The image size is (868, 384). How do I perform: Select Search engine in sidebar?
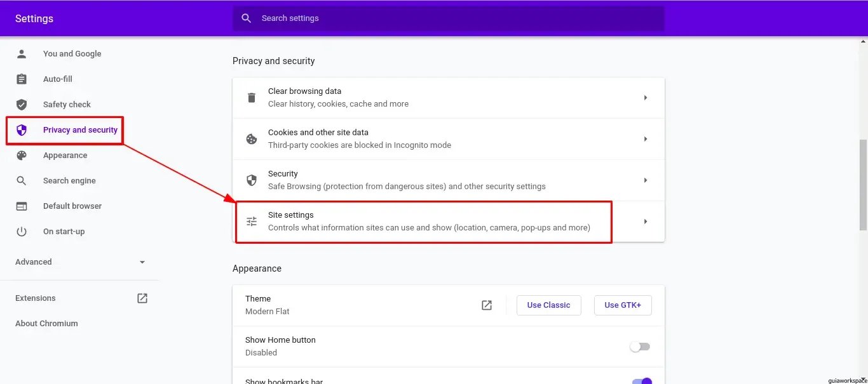69,181
